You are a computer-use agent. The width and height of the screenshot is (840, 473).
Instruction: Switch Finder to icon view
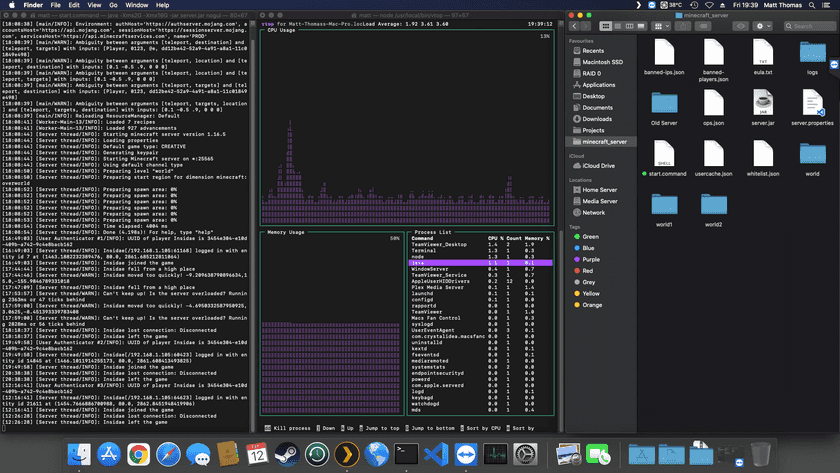606,26
